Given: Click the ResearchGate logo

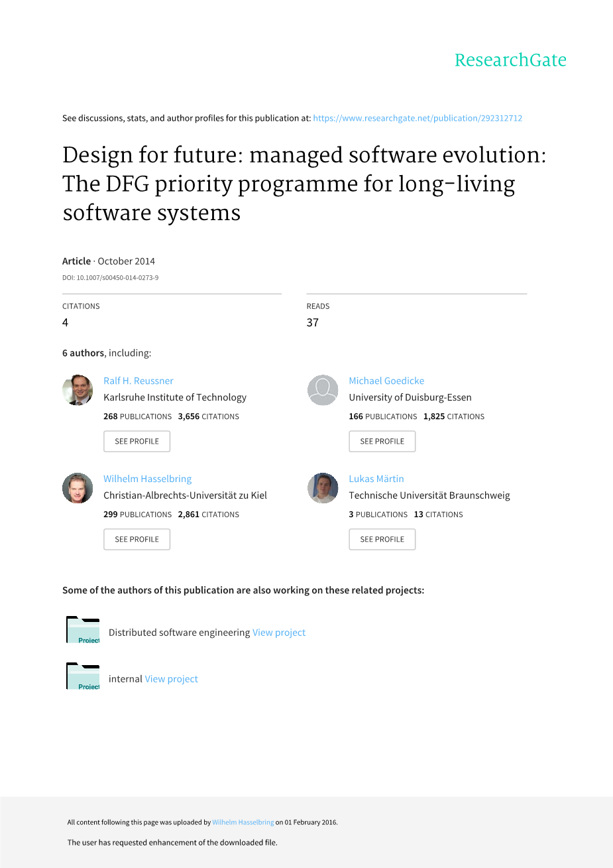Looking at the screenshot, I should (510, 60).
